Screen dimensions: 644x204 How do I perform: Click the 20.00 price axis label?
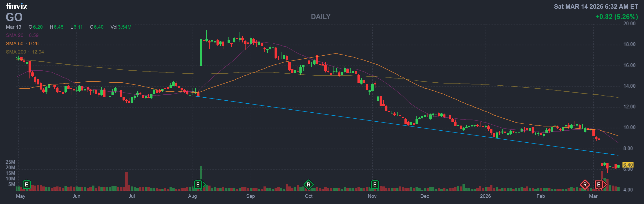pyautogui.click(x=629, y=24)
